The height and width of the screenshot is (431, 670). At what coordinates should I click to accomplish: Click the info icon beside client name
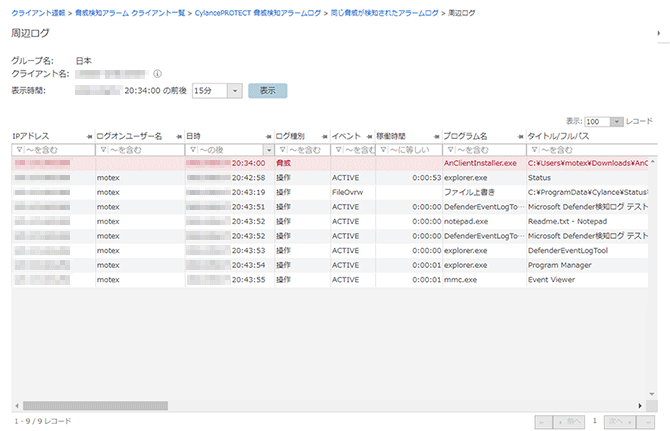click(x=158, y=73)
